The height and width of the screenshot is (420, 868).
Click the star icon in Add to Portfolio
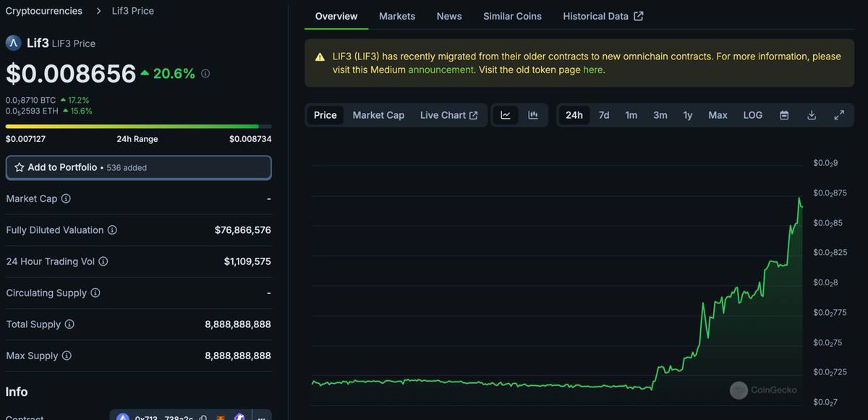point(20,167)
